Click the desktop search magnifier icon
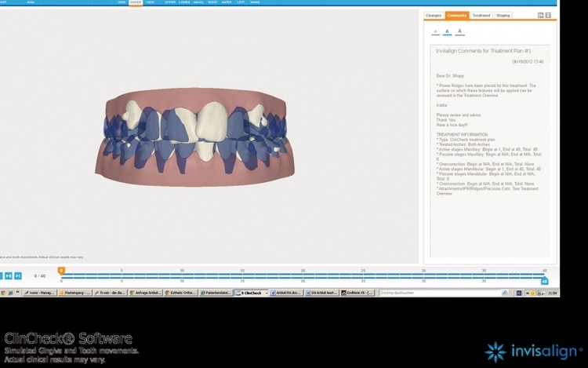This screenshot has height=368, width=588. pos(504,293)
